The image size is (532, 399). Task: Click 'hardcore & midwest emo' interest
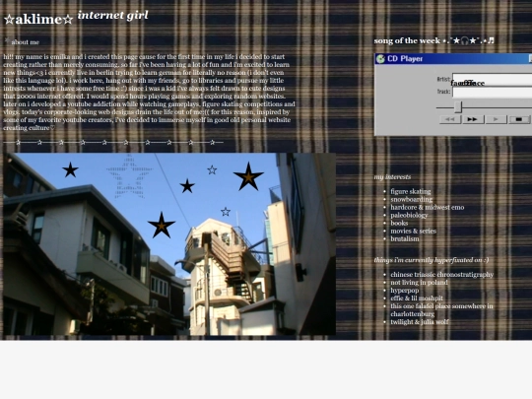[428, 207]
